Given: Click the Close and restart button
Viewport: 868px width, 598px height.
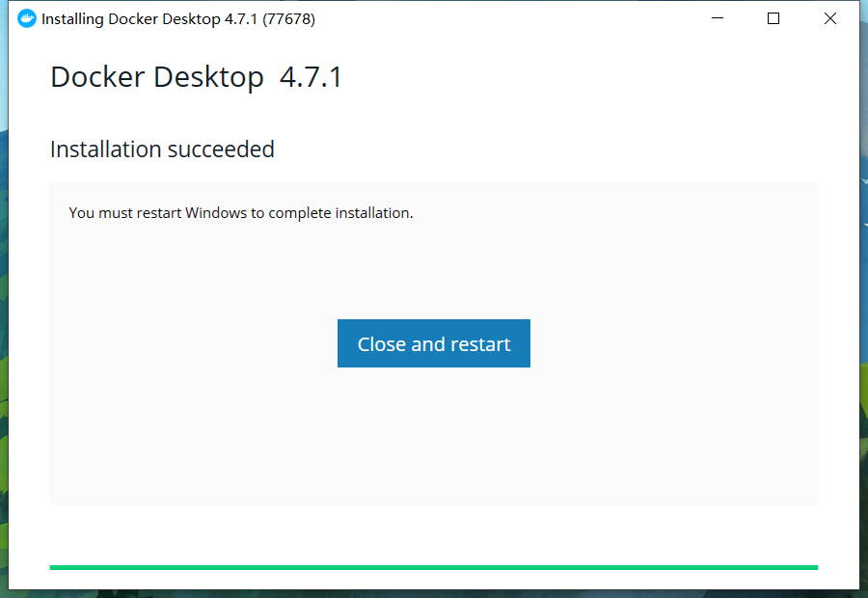Looking at the screenshot, I should (x=433, y=343).
